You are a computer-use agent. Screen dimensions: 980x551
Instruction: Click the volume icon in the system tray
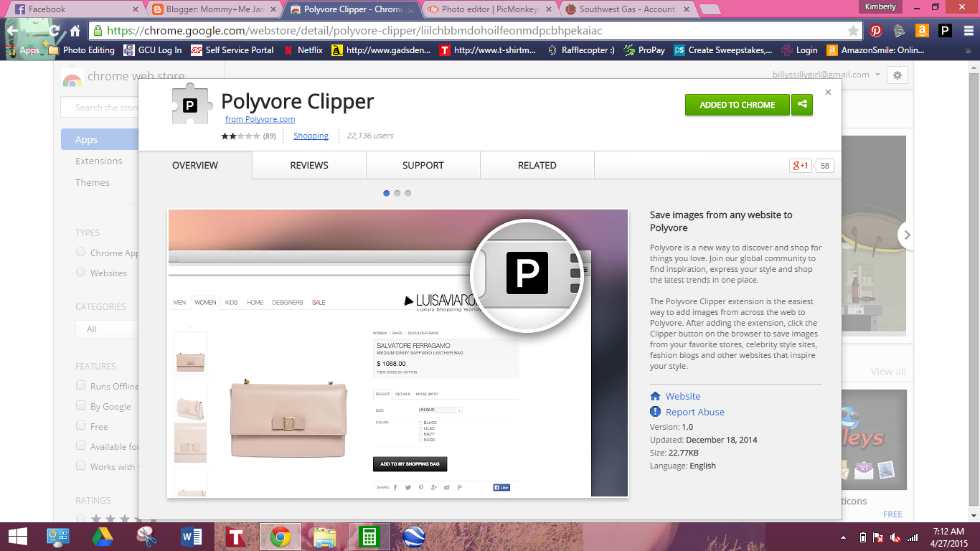[x=895, y=537]
